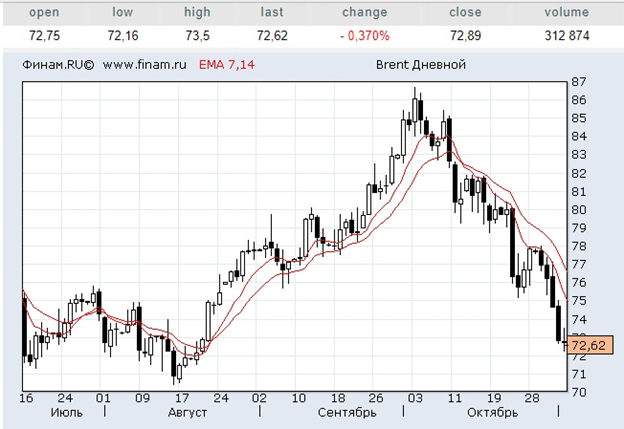Click date label 18 on time axis
Image resolution: width=624 pixels, height=429 pixels.
tap(338, 398)
